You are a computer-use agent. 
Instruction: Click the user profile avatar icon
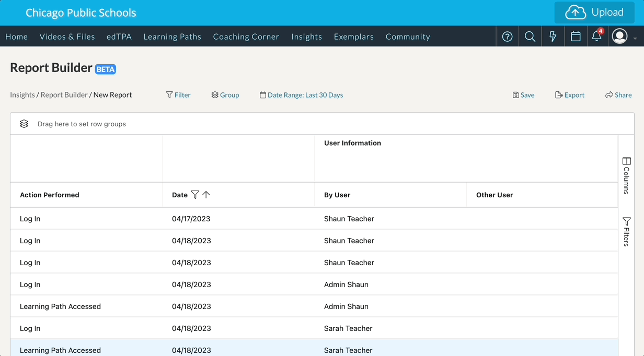coord(620,37)
